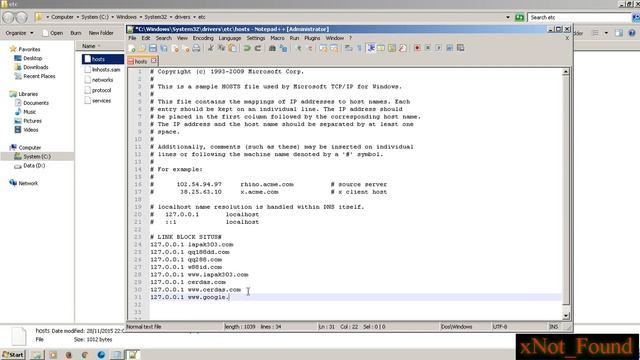Click the Run Macro Multiple Times icon
Screen dimensions: 640x360
click(x=449, y=48)
